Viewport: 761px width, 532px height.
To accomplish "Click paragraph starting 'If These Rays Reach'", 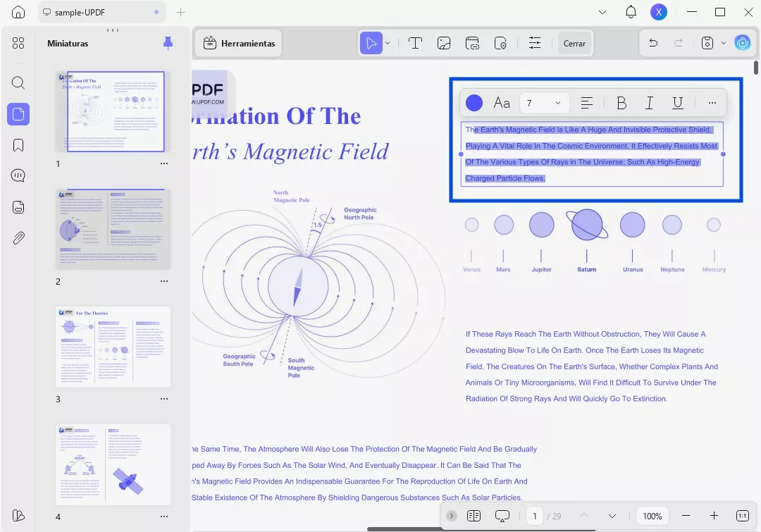I will point(592,366).
